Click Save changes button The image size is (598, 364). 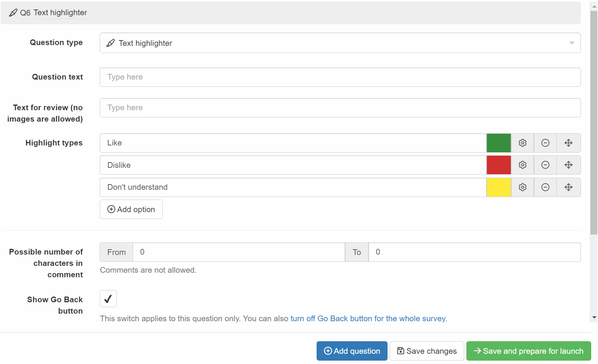point(427,351)
